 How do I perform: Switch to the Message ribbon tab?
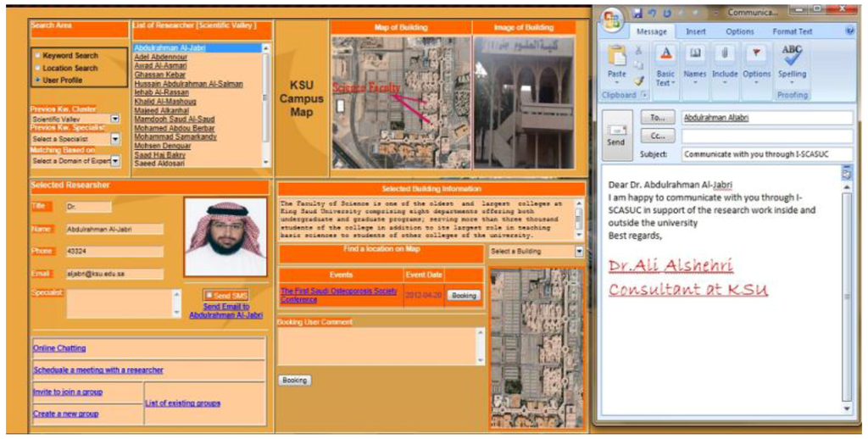click(652, 31)
